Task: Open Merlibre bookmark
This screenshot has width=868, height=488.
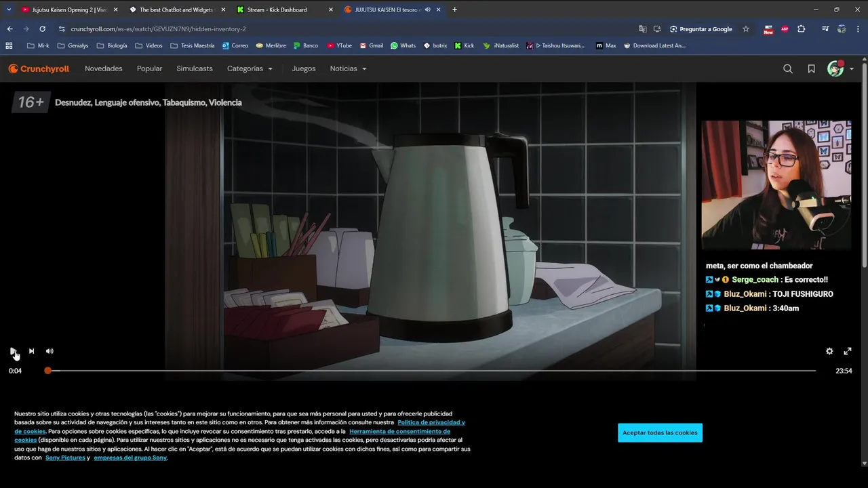Action: [x=271, y=45]
